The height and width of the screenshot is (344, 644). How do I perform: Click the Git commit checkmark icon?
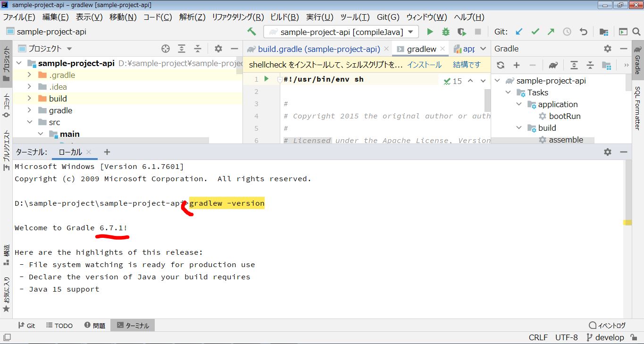pyautogui.click(x=535, y=31)
